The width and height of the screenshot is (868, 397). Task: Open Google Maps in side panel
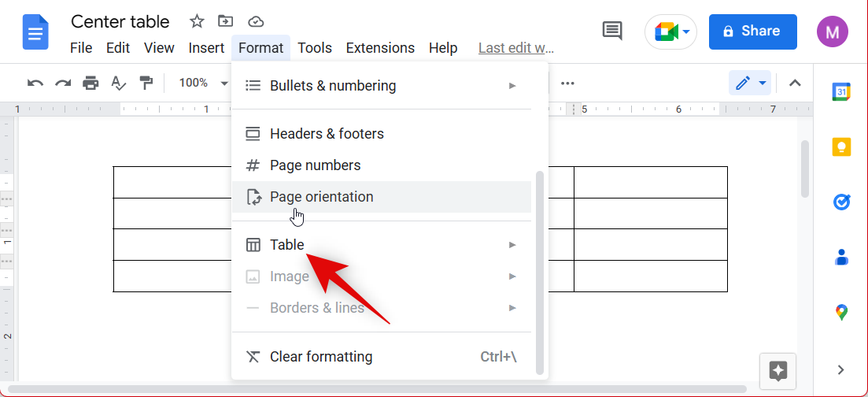click(841, 313)
